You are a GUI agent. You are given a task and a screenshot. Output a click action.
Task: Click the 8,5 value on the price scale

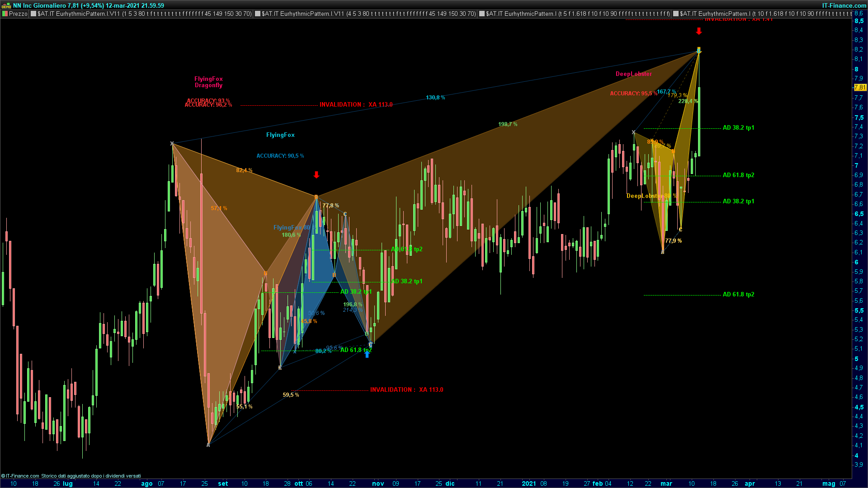859,21
